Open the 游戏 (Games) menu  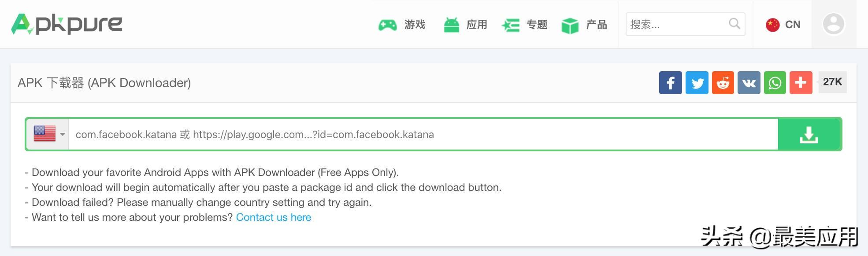402,25
